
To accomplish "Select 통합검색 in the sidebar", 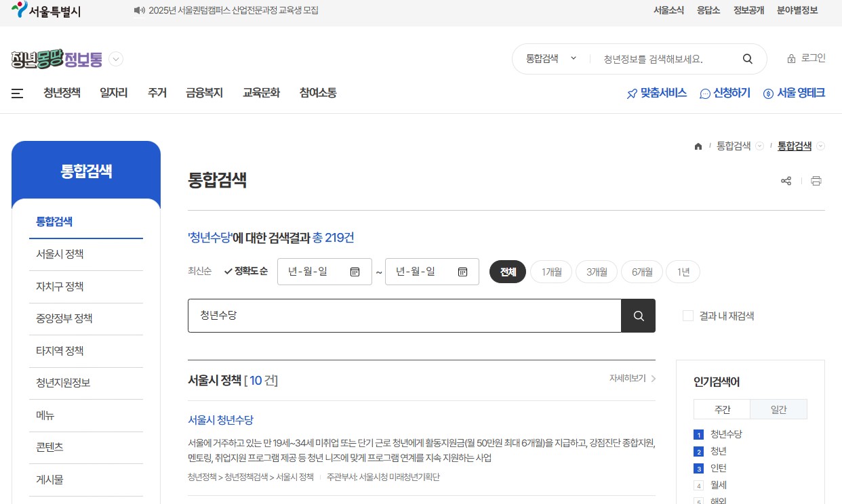I will coord(86,222).
